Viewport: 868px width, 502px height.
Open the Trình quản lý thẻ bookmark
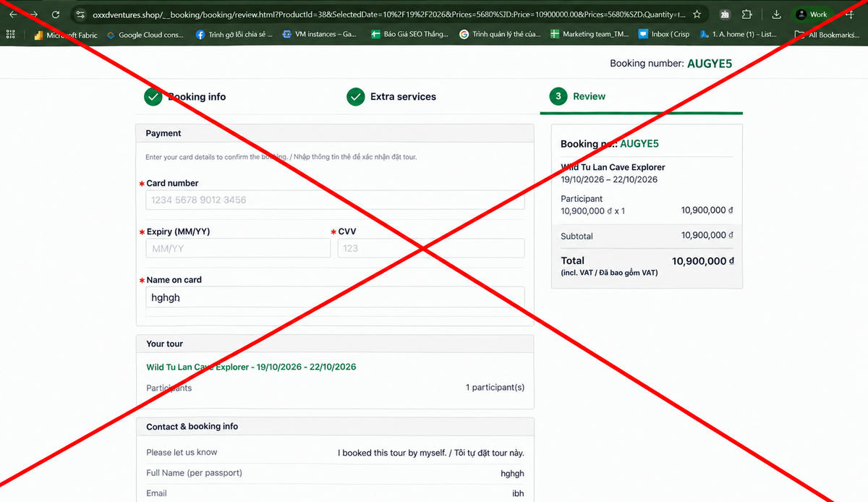click(x=498, y=34)
